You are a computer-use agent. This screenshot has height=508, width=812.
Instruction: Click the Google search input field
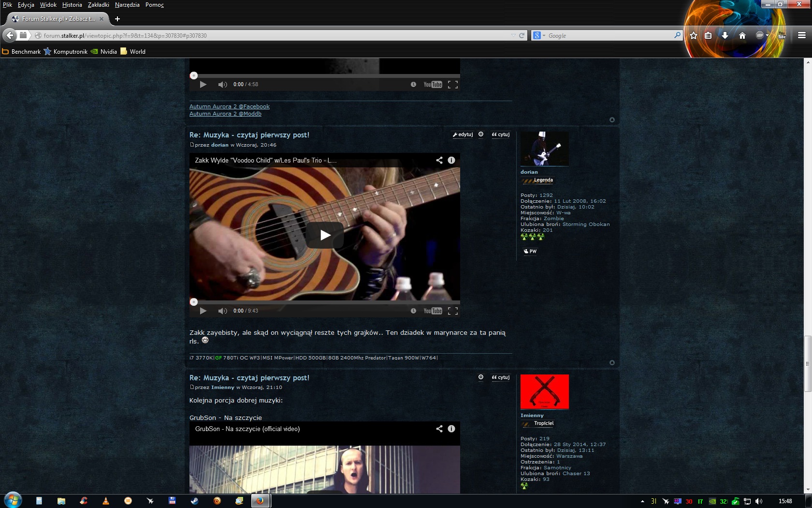[609, 35]
